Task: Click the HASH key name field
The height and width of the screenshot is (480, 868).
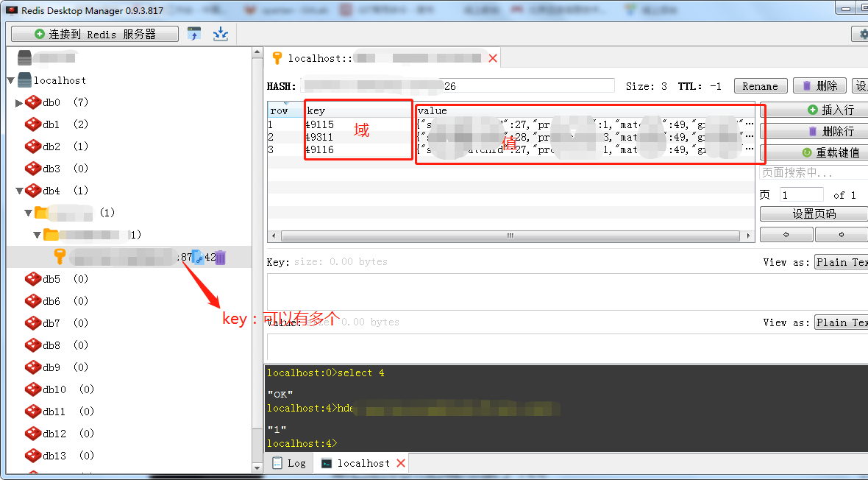Action: (458, 86)
